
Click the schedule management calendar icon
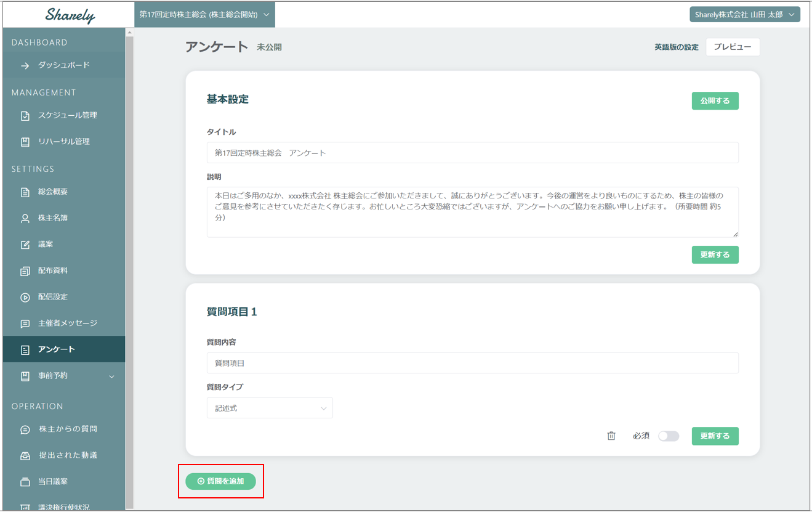tap(25, 116)
